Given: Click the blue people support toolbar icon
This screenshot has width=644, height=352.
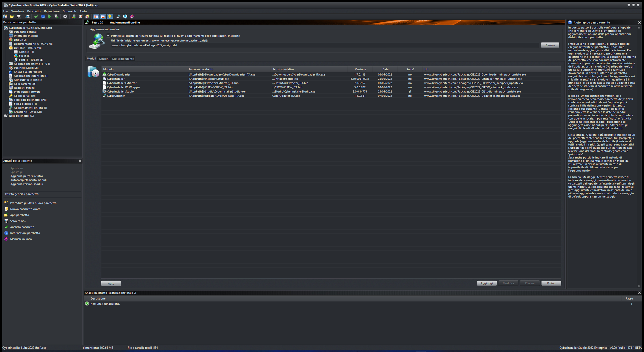Looking at the screenshot, I should (x=125, y=16).
